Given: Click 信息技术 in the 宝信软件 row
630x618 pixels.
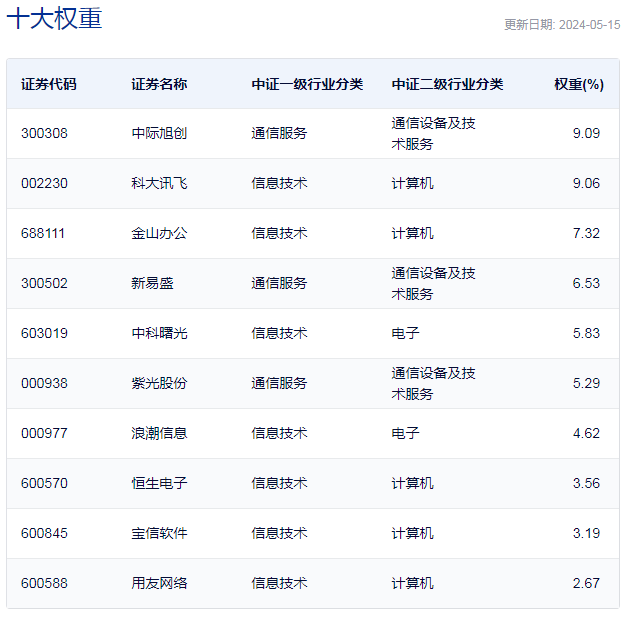Looking at the screenshot, I should click(x=279, y=534).
